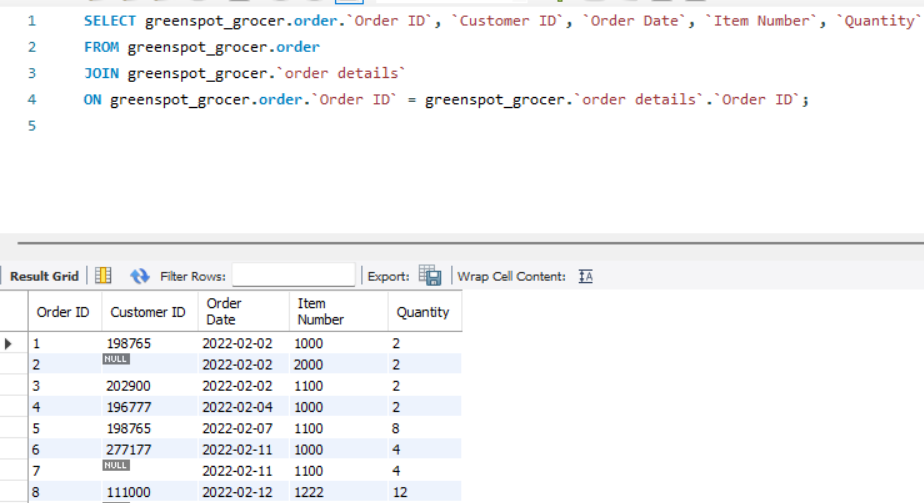Select the Result Grid label
Image resolution: width=924 pixels, height=503 pixels.
click(44, 276)
